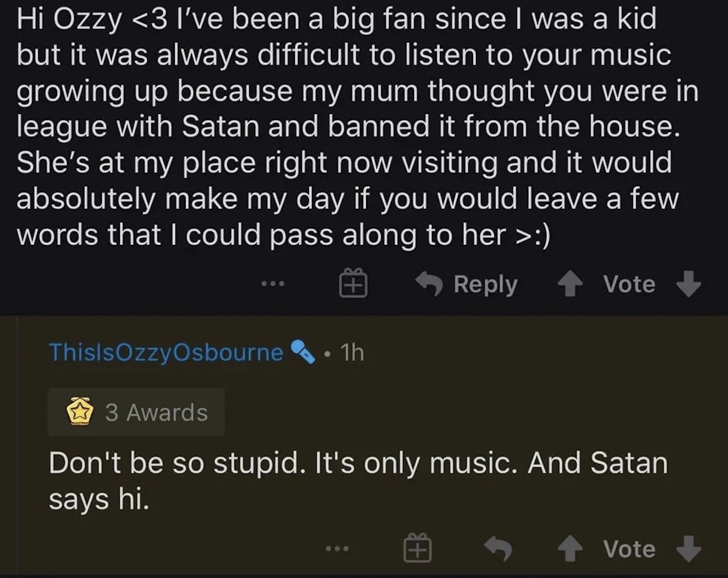
Task: Click the 1h timestamp on Ozzy's reply
Action: [352, 352]
